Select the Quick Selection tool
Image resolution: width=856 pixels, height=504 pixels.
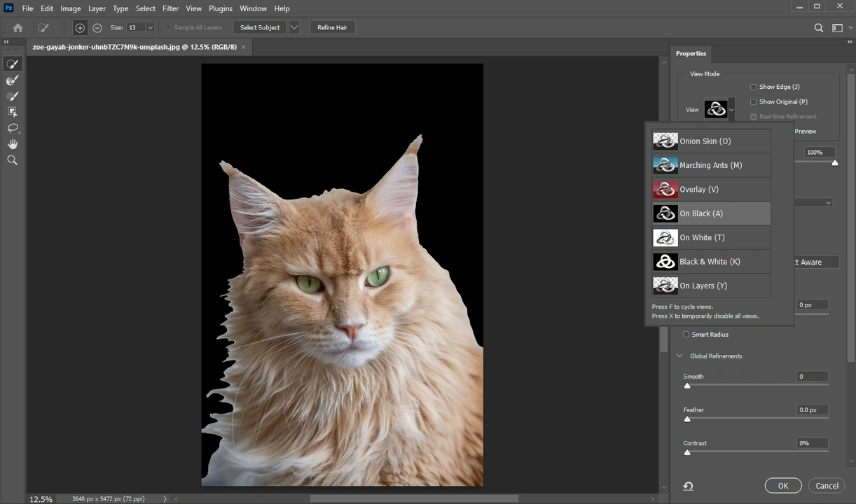(12, 64)
